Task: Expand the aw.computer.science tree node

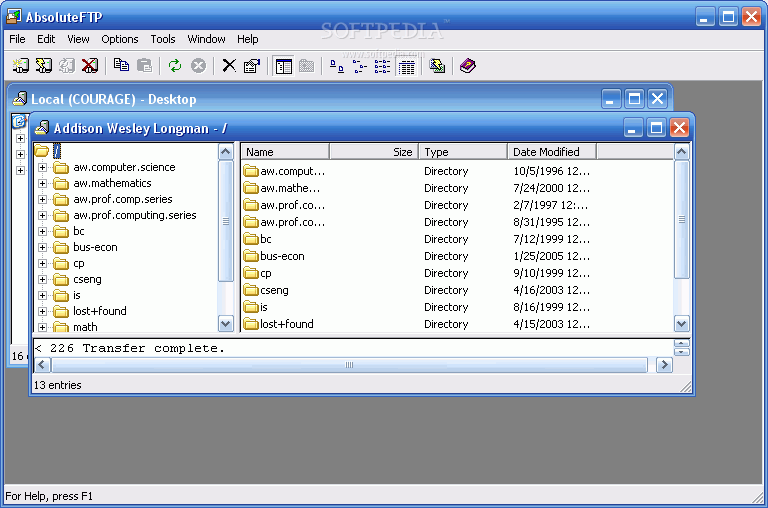Action: 43,168
